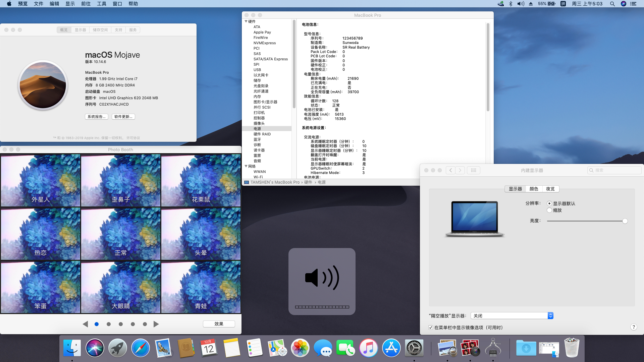
Task: Click Bluetooth icon in menu bar
Action: [x=511, y=4]
